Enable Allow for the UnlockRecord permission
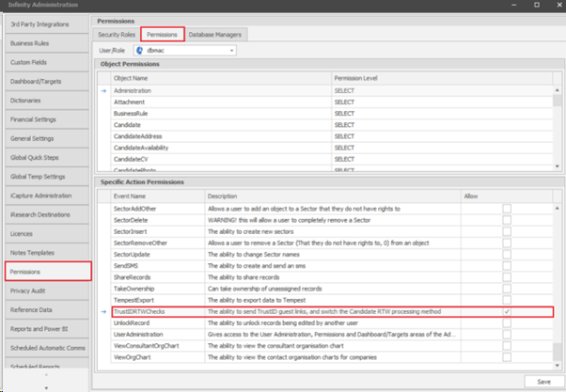This screenshot has width=566, height=392. 508,321
